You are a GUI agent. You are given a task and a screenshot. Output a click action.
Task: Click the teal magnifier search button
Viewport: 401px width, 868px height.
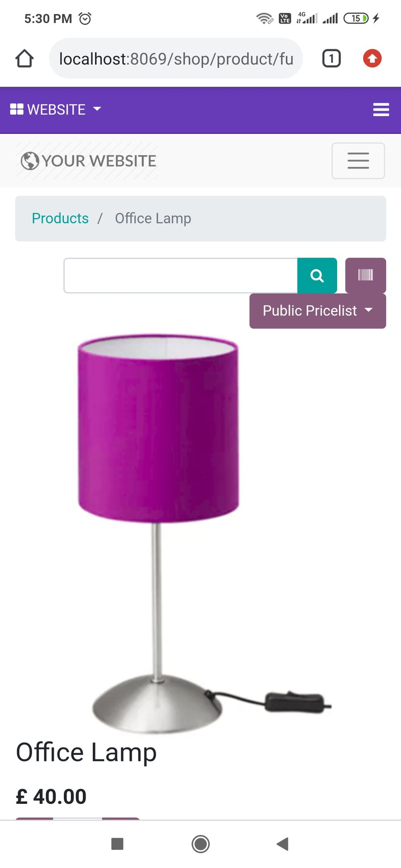pos(317,275)
